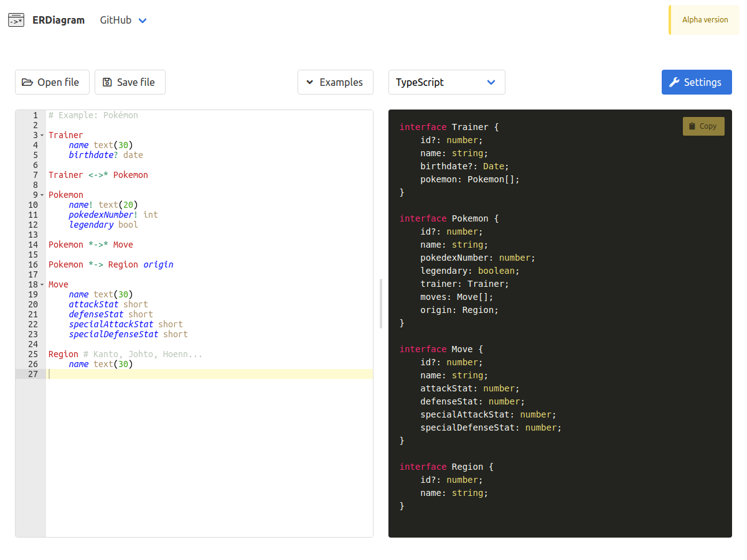Click 'legendary bool' in the editor
747x560 pixels.
click(103, 225)
